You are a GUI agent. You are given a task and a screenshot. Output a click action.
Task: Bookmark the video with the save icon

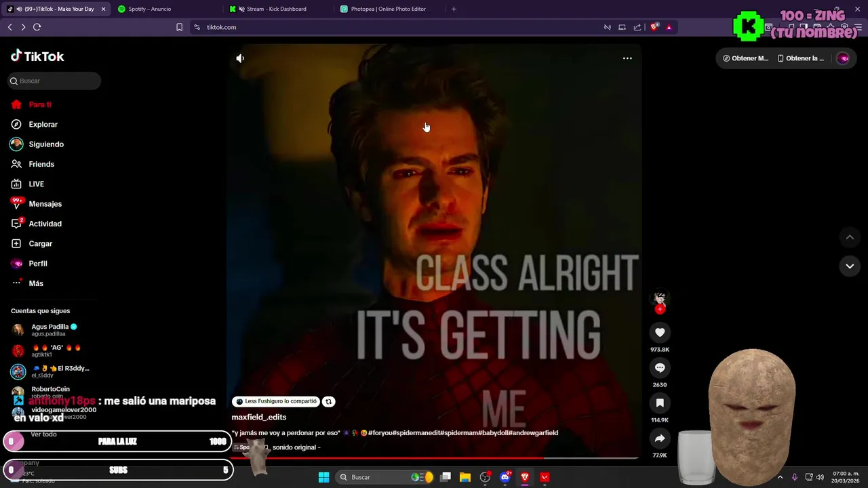click(660, 403)
